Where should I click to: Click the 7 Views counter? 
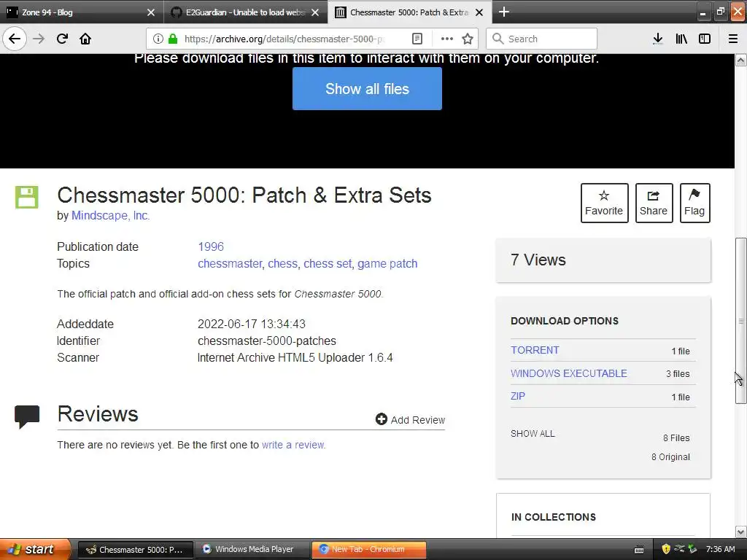click(538, 260)
